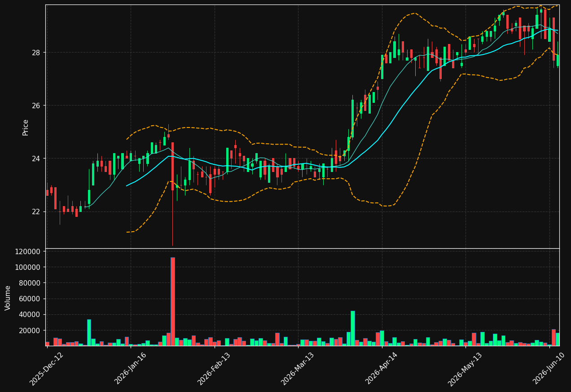Click the volume axis value 20000

pos(30,330)
